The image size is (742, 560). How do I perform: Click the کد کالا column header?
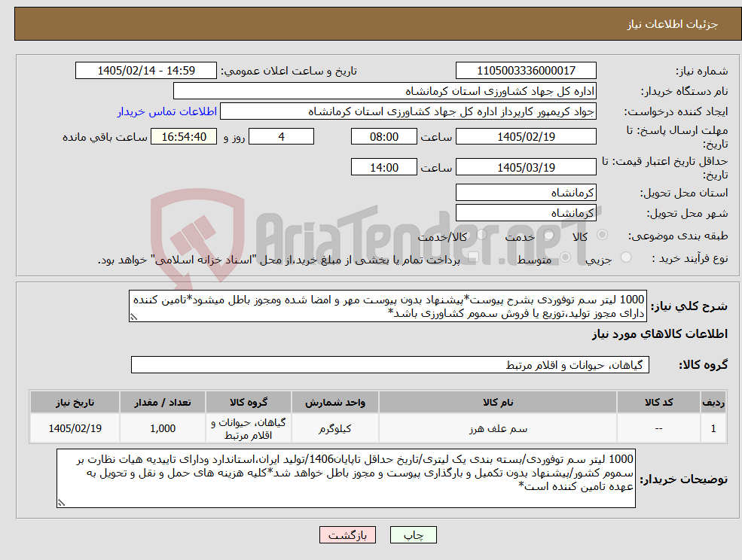[658, 402]
